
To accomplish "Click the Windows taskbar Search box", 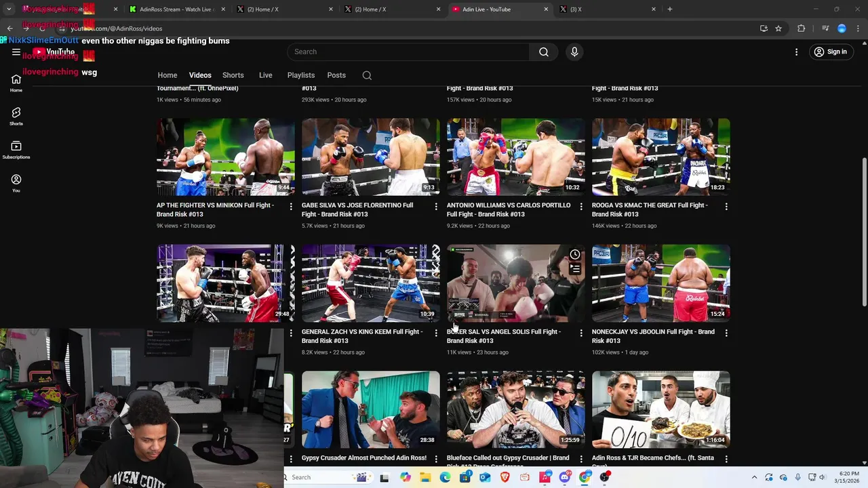I will (x=327, y=477).
